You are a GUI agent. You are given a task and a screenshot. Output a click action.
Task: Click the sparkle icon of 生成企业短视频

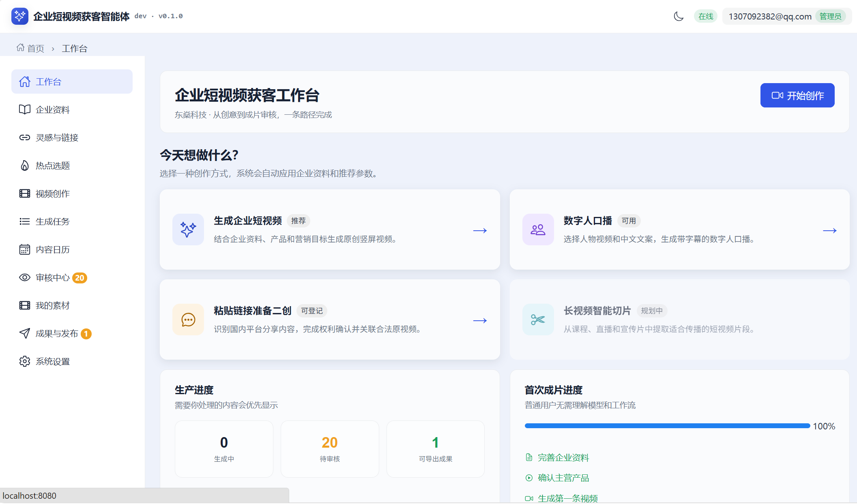(x=188, y=229)
